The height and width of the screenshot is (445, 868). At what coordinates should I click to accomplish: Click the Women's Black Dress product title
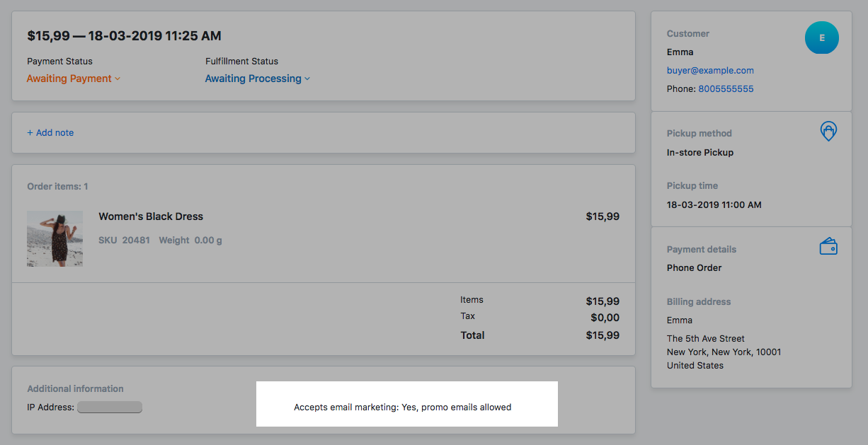pos(151,216)
